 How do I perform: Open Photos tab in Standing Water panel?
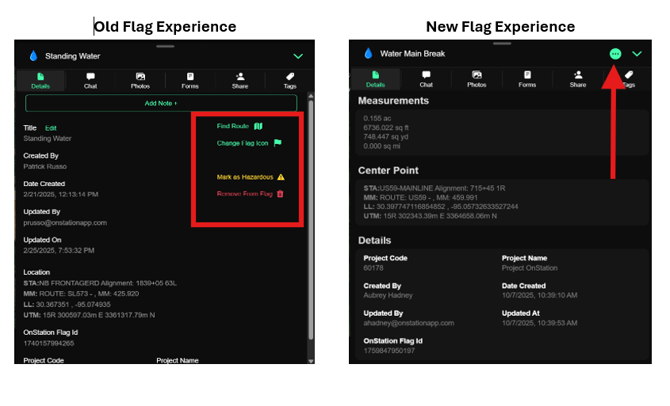tap(141, 80)
